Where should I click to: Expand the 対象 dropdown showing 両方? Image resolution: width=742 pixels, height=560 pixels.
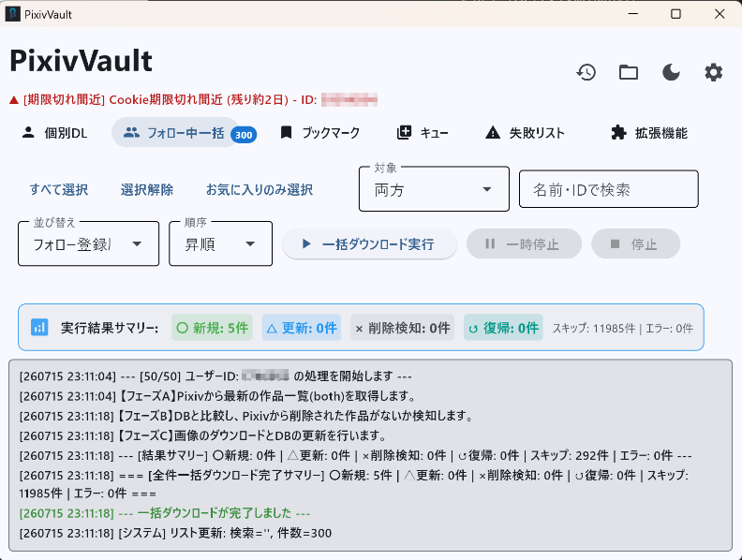pyautogui.click(x=434, y=189)
